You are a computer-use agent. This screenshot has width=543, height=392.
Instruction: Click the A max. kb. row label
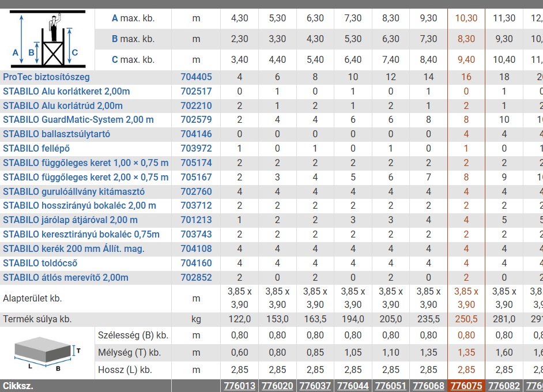pos(133,18)
